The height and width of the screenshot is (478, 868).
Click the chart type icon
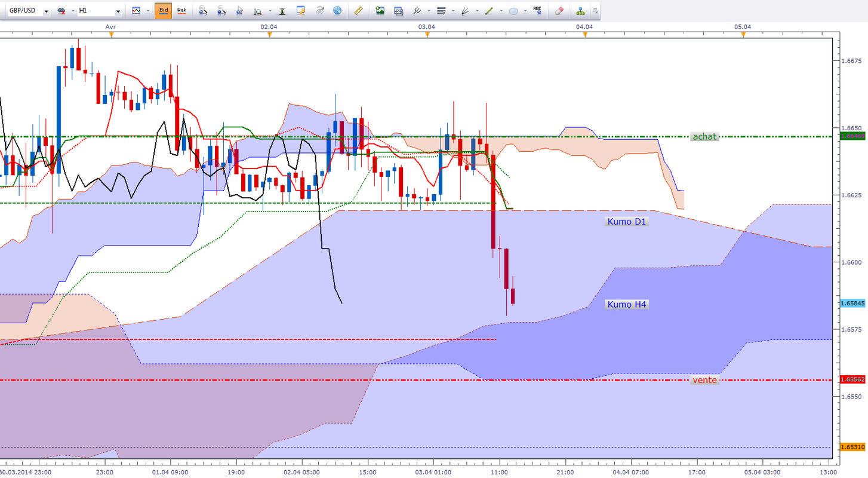coord(136,11)
